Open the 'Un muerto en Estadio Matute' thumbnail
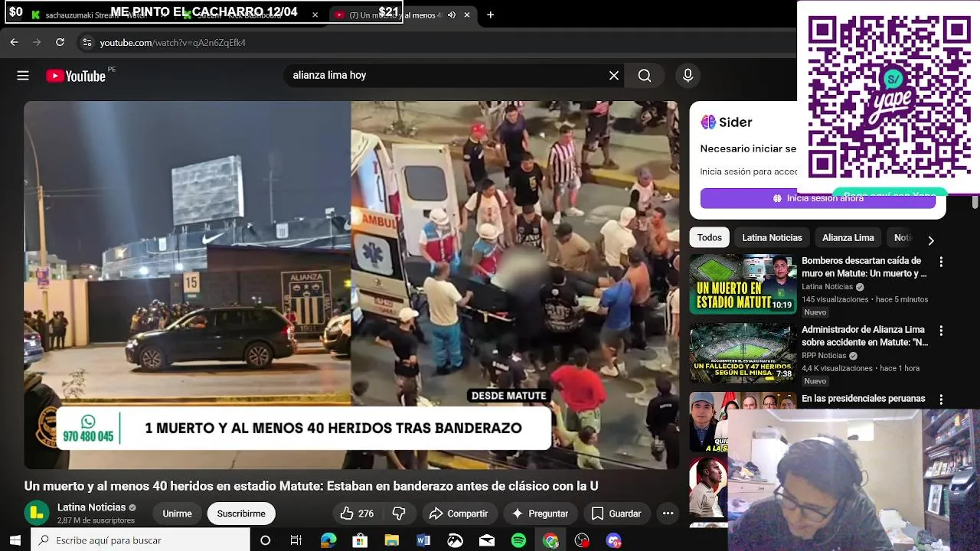Viewport: 980px width, 551px height. pyautogui.click(x=743, y=284)
